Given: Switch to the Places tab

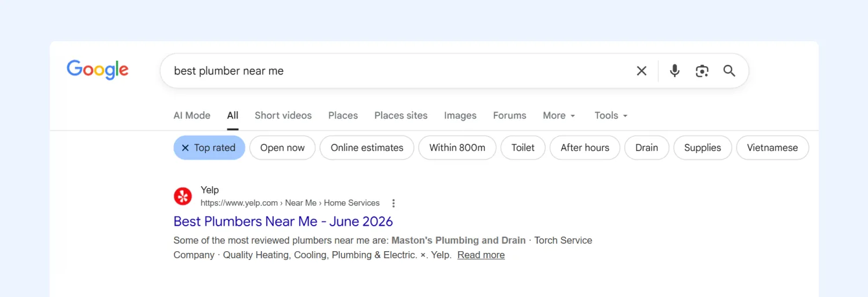Looking at the screenshot, I should [343, 115].
